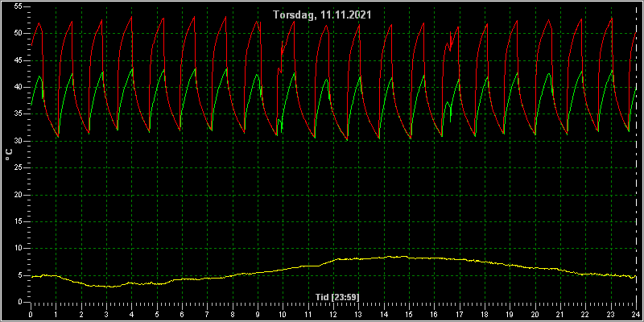Click hour 18 on the time axis
The width and height of the screenshot is (644, 322).
[485, 315]
